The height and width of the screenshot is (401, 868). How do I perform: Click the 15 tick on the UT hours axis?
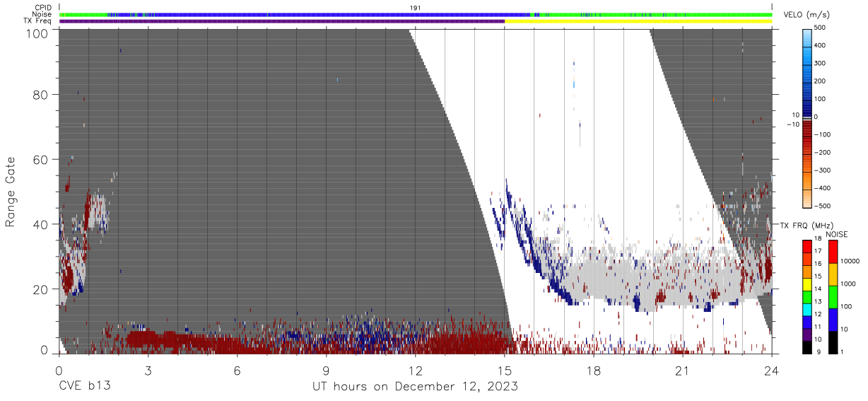coord(504,371)
